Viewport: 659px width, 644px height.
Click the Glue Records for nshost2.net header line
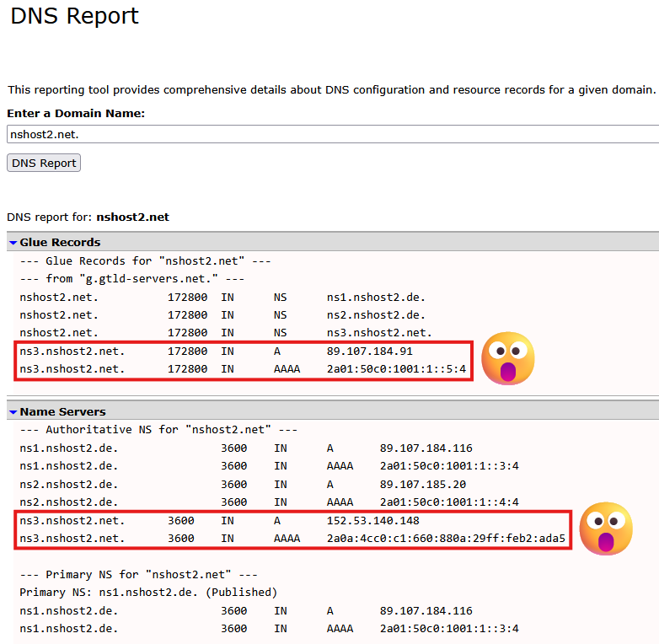[x=145, y=261]
